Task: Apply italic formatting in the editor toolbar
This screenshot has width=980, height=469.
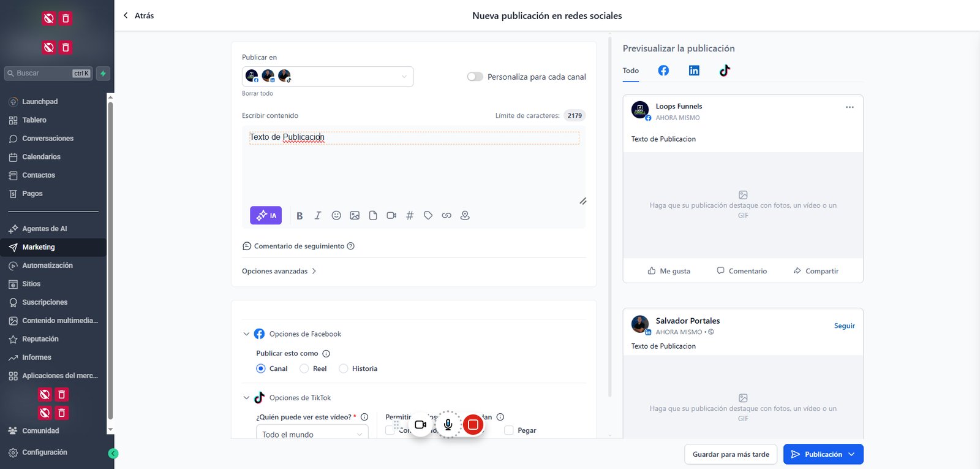Action: tap(318, 215)
